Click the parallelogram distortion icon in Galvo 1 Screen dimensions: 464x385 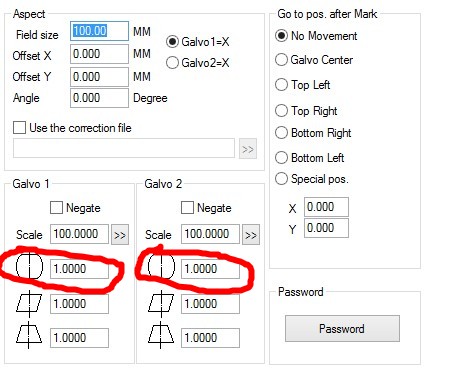tap(29, 303)
